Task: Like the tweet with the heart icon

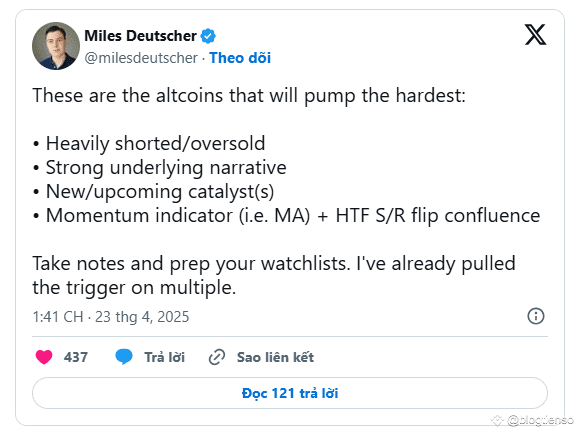Action: (44, 357)
